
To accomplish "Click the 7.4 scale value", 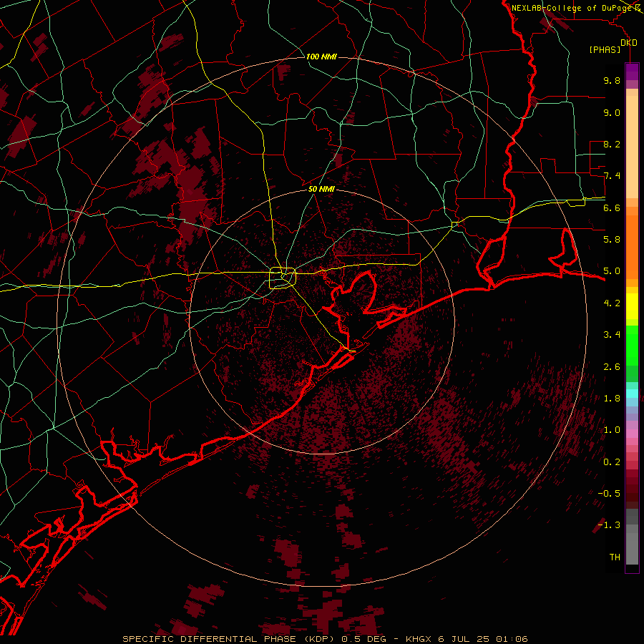I will click(612, 176).
